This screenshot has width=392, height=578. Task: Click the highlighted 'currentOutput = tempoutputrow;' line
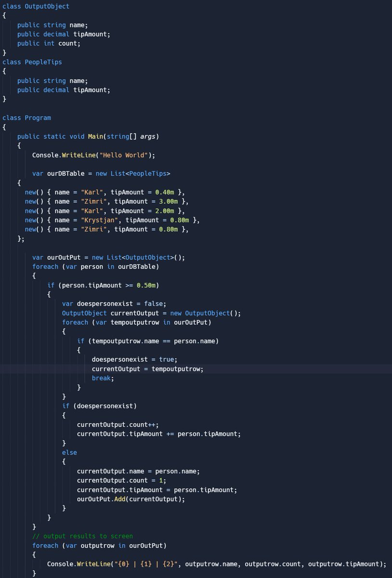click(x=148, y=369)
